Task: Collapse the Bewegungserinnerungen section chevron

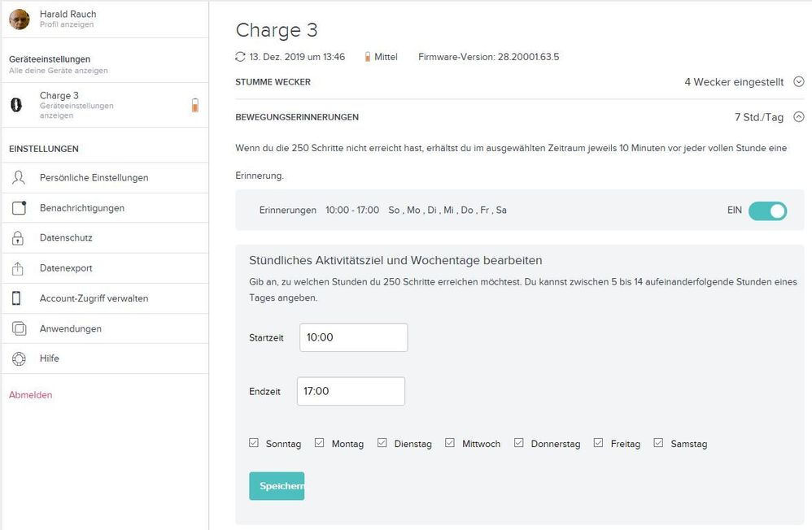Action: 799,117
